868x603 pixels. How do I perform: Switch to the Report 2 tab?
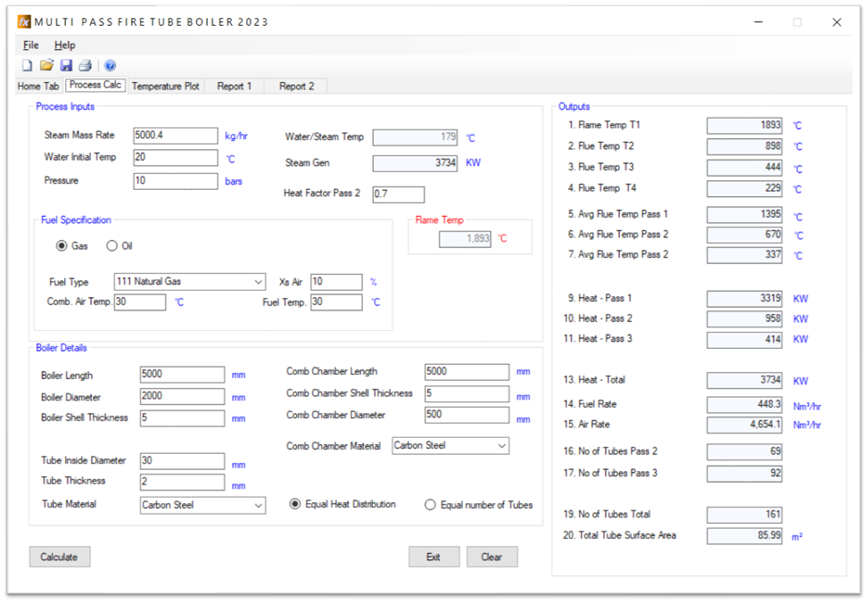pyautogui.click(x=296, y=87)
